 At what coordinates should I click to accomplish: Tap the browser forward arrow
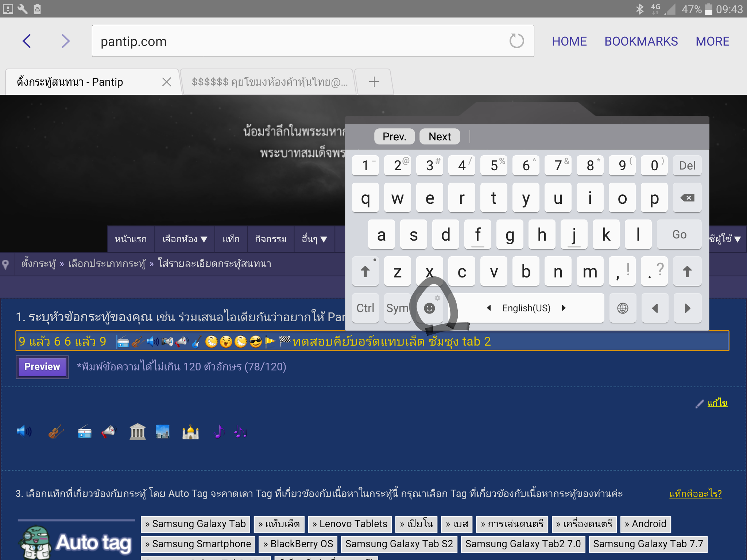(x=65, y=41)
